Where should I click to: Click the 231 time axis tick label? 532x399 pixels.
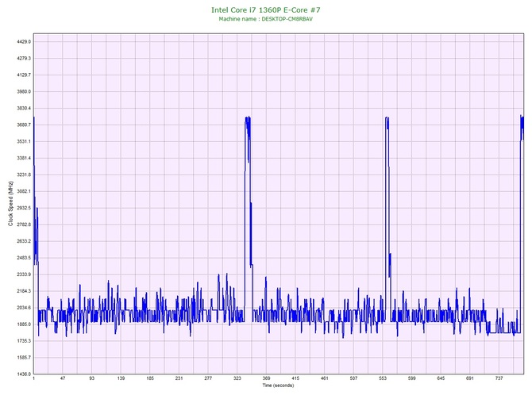(x=179, y=378)
